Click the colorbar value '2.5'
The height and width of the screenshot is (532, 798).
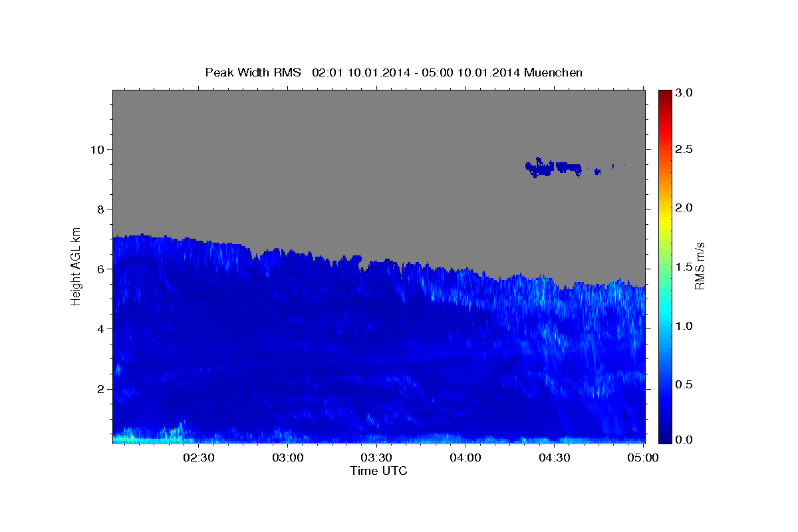click(685, 149)
